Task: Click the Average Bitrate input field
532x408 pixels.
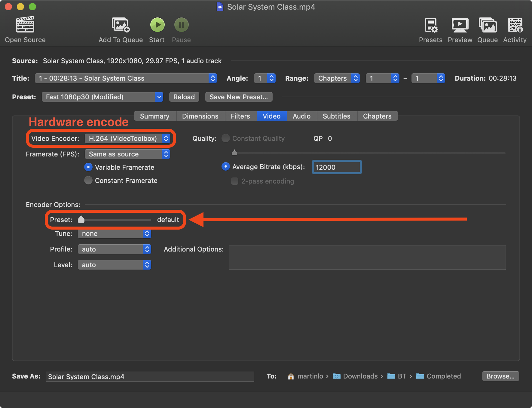Action: tap(337, 167)
